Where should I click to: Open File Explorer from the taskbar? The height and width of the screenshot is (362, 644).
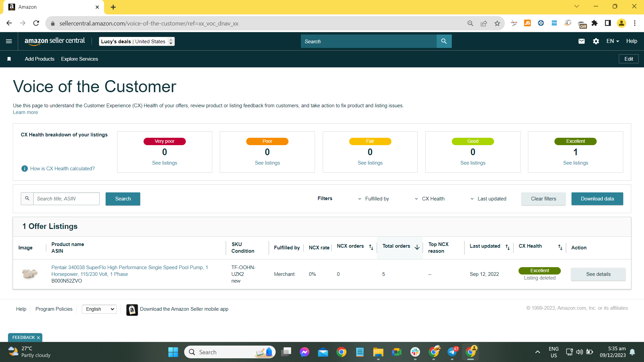coord(378,352)
